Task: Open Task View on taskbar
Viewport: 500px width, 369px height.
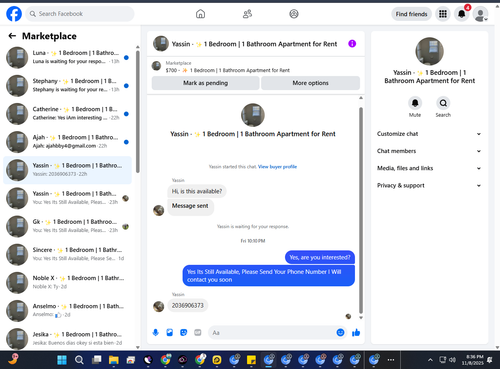Action: coord(97,360)
